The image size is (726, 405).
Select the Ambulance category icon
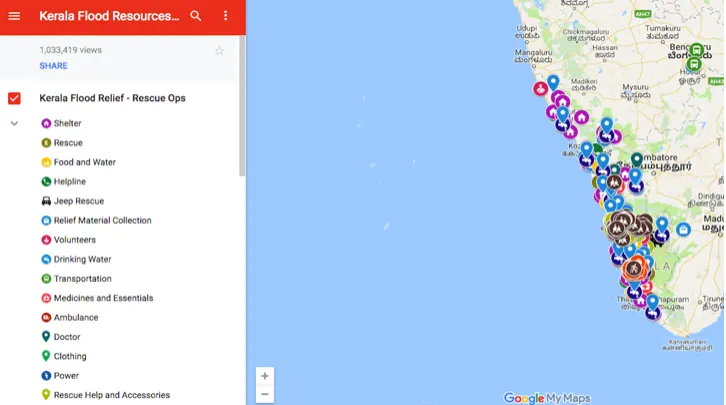(46, 317)
